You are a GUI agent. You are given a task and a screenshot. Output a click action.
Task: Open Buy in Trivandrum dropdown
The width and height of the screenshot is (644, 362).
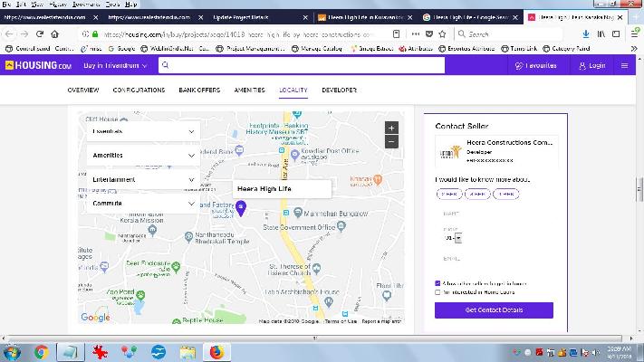115,66
